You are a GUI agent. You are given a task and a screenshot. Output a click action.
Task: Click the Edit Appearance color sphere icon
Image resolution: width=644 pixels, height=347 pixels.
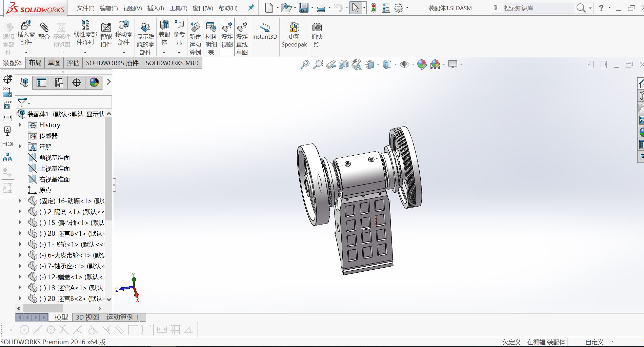pos(422,64)
